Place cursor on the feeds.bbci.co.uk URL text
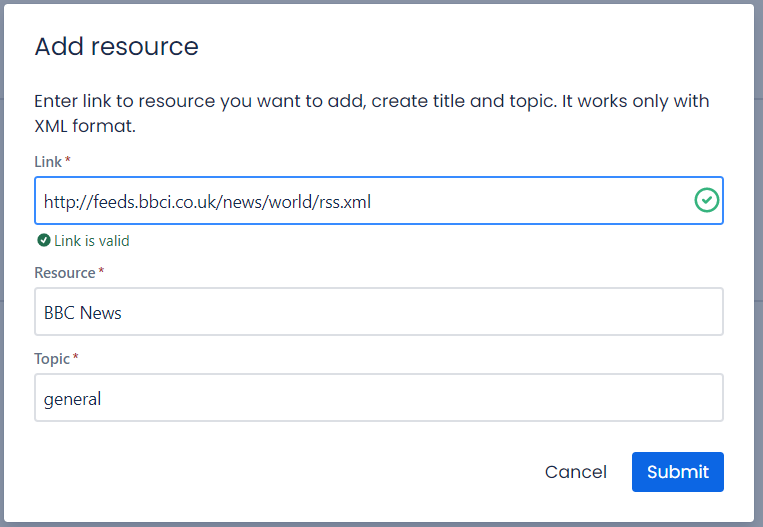This screenshot has height=527, width=763. 207,202
